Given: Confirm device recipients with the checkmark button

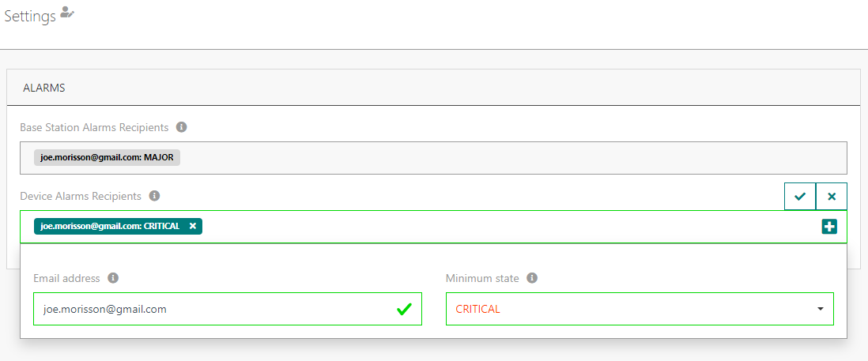Looking at the screenshot, I should tap(800, 196).
